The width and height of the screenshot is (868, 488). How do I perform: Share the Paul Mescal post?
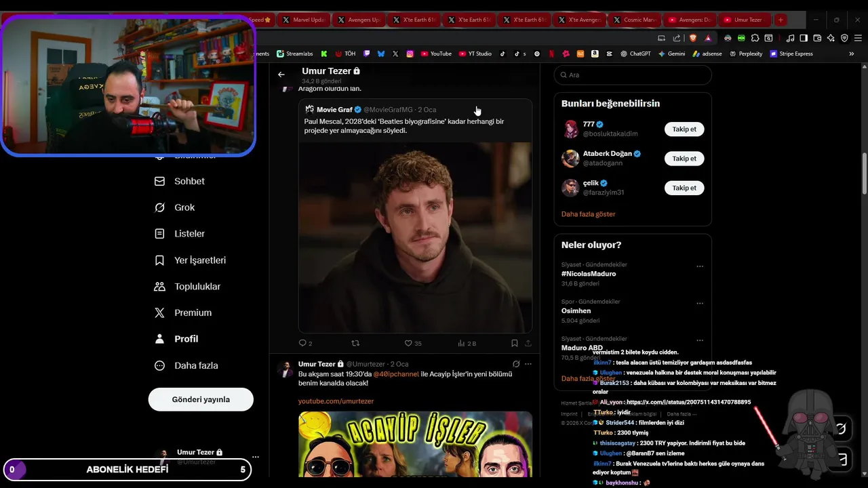click(528, 344)
